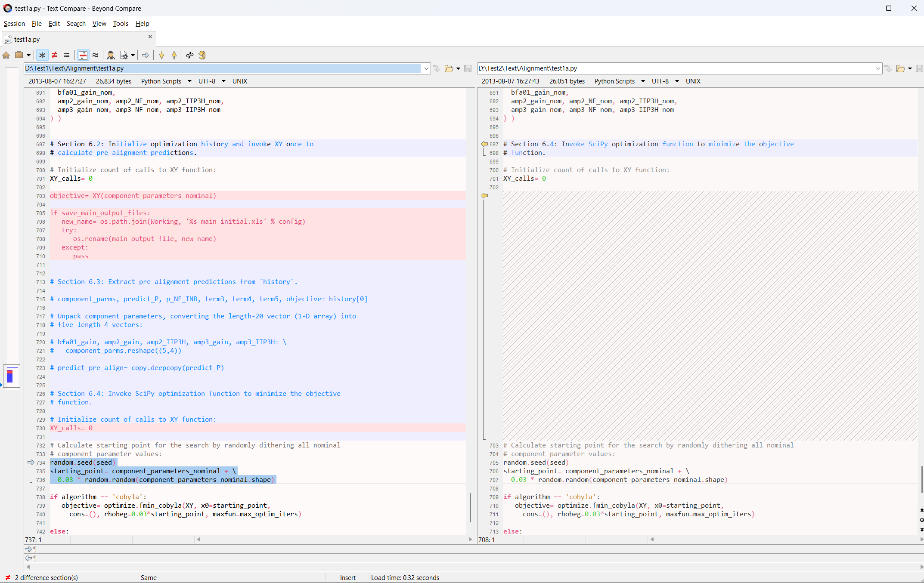Expand the Sessions briefcase dropdown arrow
The height and width of the screenshot is (583, 924).
(28, 55)
